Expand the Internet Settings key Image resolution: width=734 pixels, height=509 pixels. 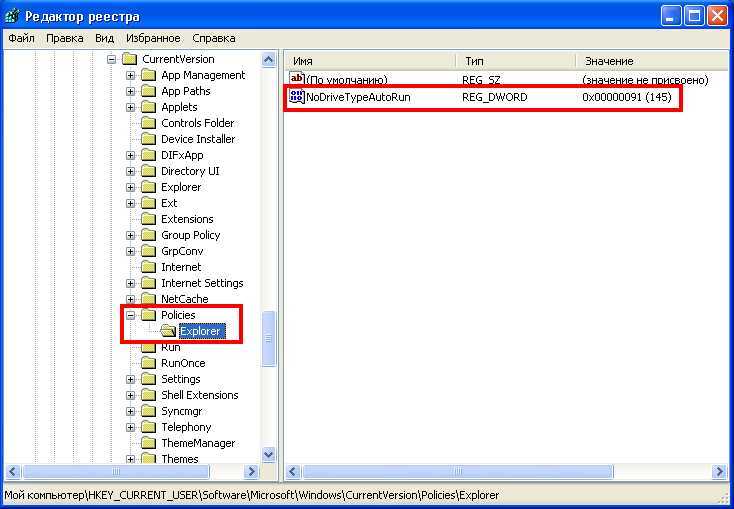tap(131, 283)
